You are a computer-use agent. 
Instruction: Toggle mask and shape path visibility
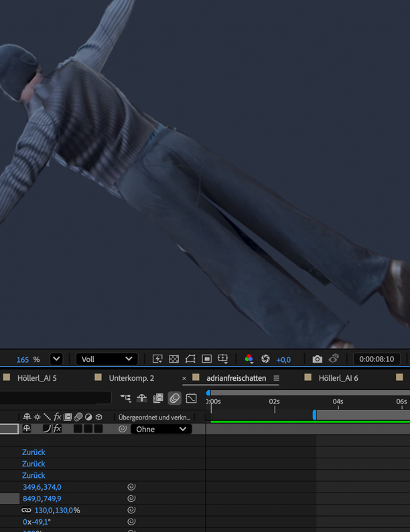pyautogui.click(x=190, y=359)
